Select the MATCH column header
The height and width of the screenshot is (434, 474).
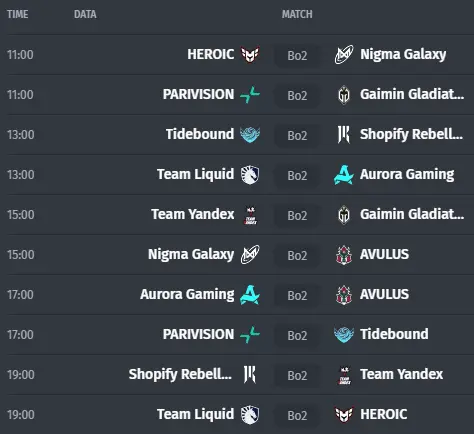297,14
